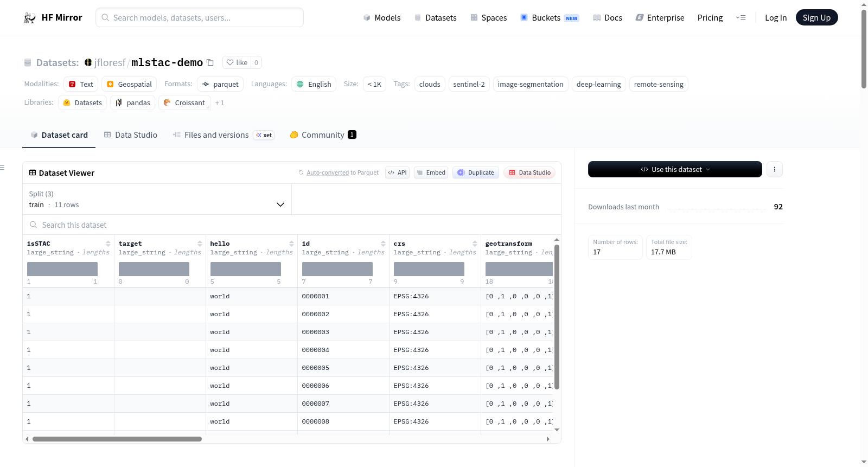The height and width of the screenshot is (467, 868).
Task: Select the Geospatial modality tag
Action: point(129,84)
